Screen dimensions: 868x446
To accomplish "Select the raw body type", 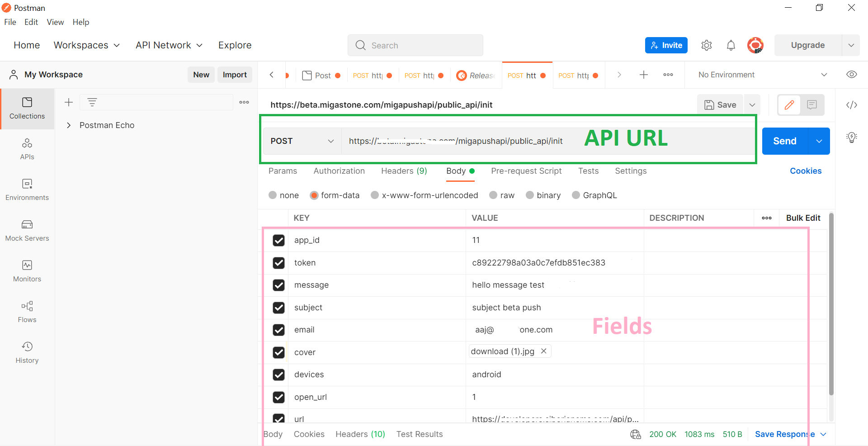I will click(493, 195).
